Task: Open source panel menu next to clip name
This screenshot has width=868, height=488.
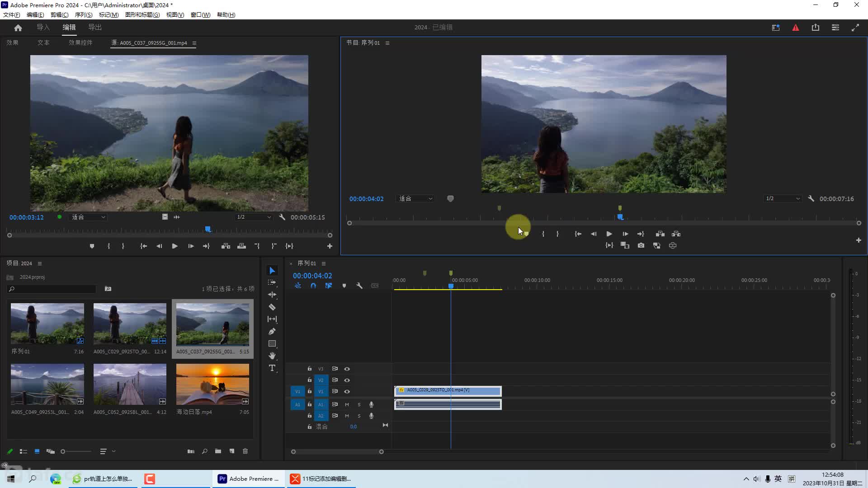Action: click(194, 43)
